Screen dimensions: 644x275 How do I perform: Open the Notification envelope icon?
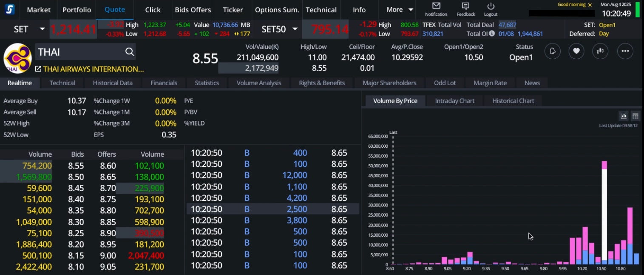436,6
